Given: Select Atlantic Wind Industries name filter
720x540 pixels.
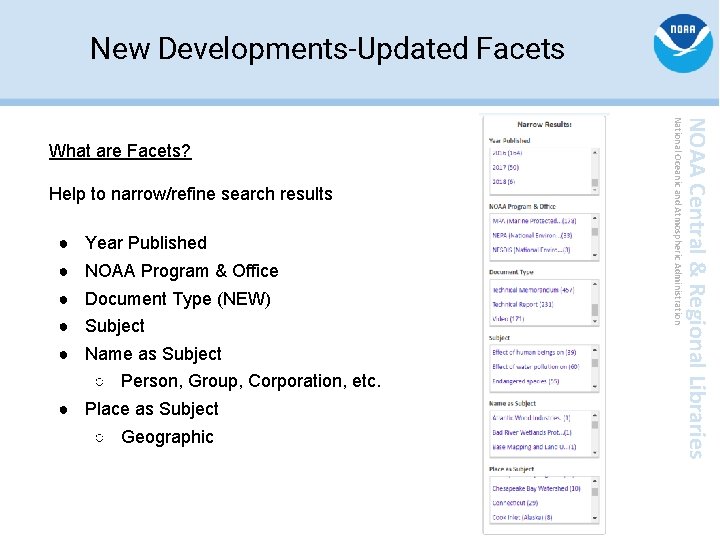Looking at the screenshot, I should [531, 418].
